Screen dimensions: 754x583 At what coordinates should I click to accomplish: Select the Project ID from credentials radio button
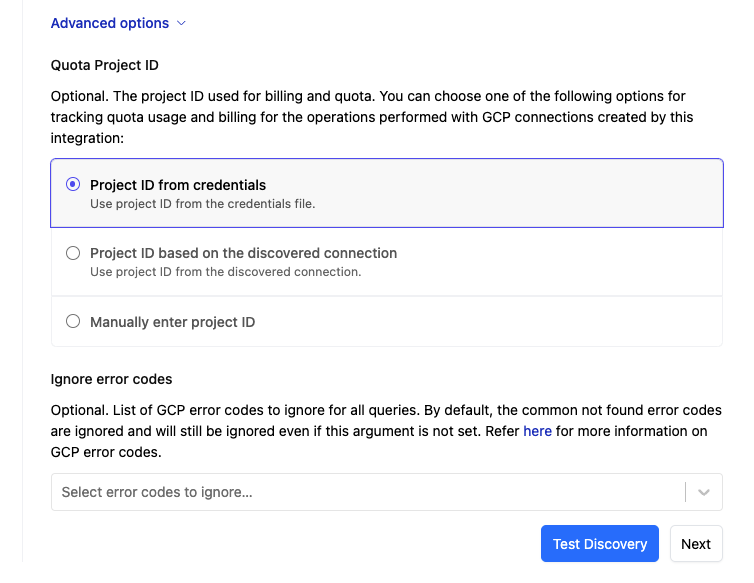(73, 185)
